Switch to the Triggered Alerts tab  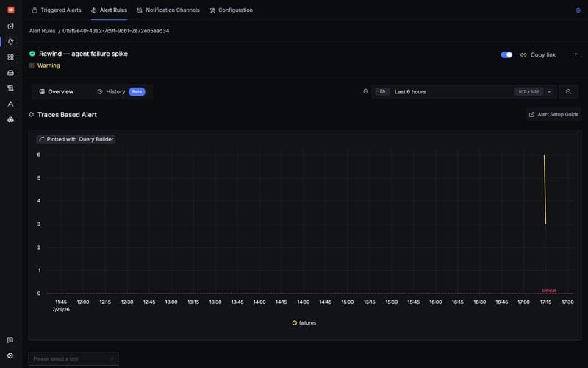point(57,10)
